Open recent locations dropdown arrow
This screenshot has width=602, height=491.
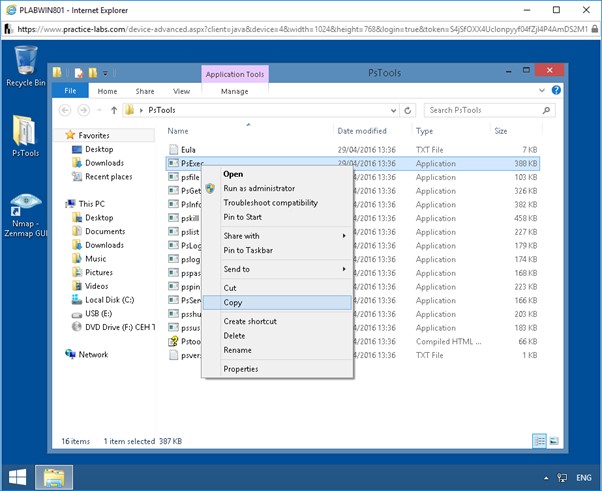tap(99, 111)
